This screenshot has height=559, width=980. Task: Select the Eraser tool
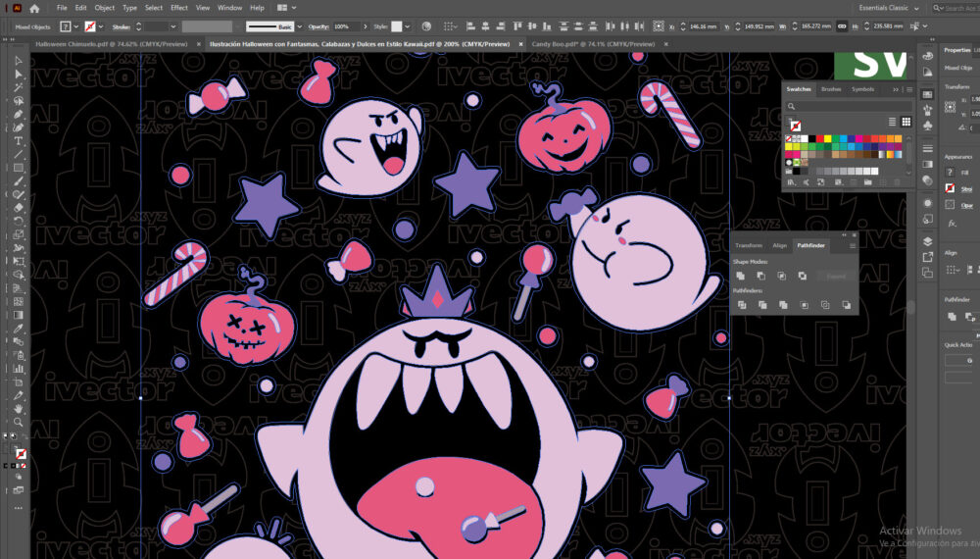[18, 208]
